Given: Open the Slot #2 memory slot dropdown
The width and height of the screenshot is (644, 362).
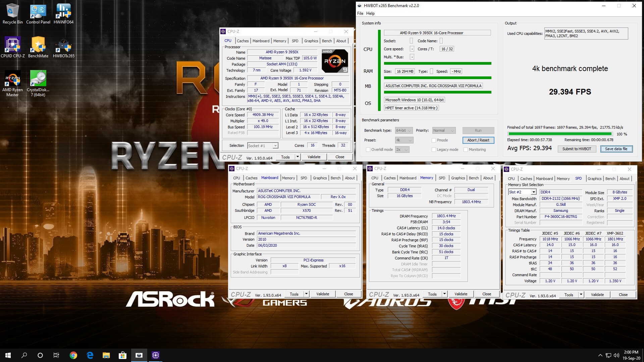Looking at the screenshot, I should (x=522, y=192).
